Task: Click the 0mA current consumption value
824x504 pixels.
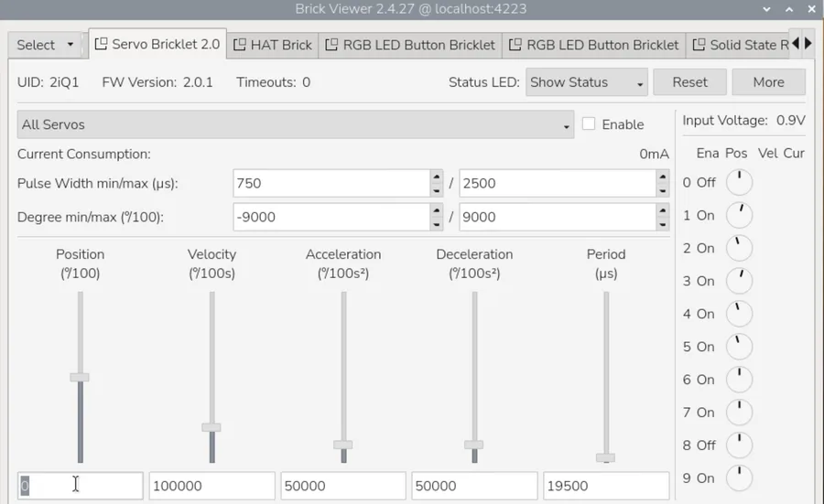Action: (654, 154)
